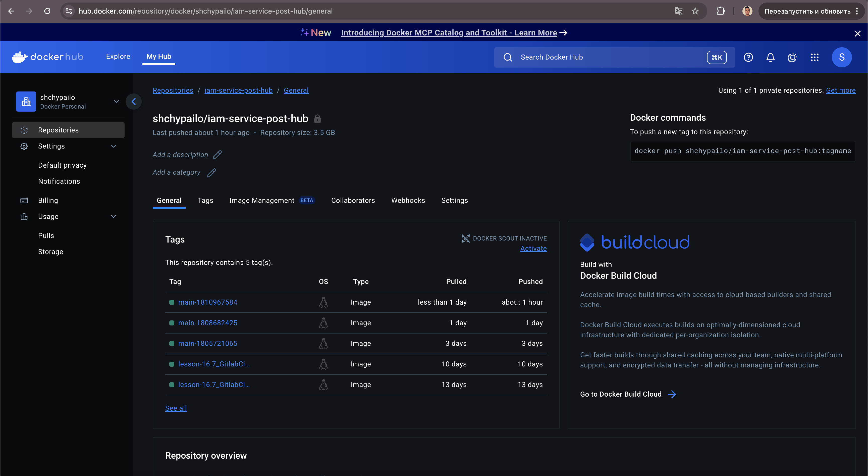Click the search magnifier icon
This screenshot has width=868, height=476.
click(x=507, y=57)
